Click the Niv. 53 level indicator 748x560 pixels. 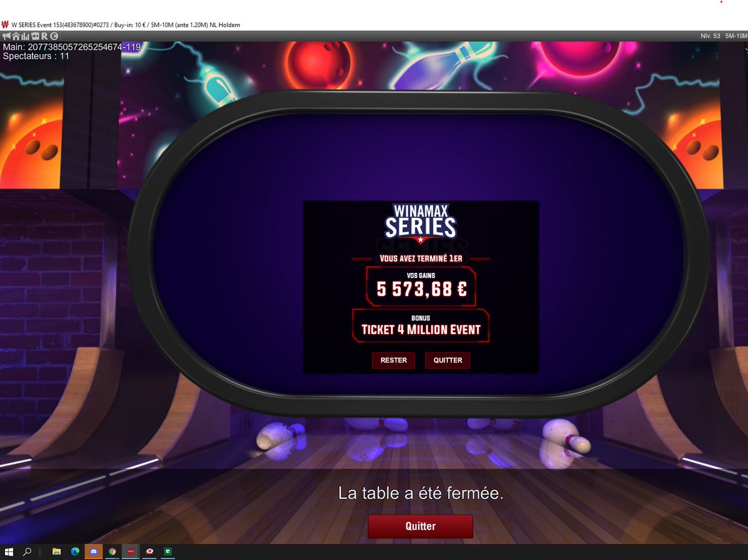tap(711, 36)
